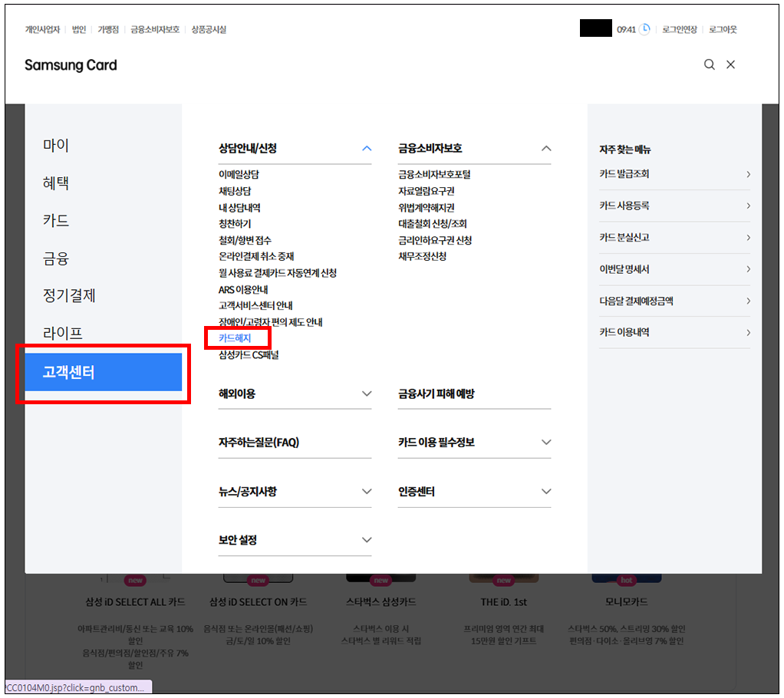
Task: Click arrow next to 카드 분실신고
Action: pyautogui.click(x=748, y=238)
